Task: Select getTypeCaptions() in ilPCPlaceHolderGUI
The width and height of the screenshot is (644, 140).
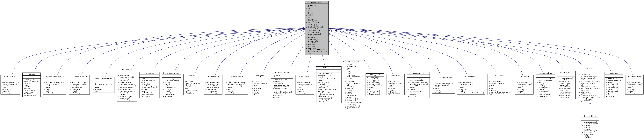Action: point(352,108)
